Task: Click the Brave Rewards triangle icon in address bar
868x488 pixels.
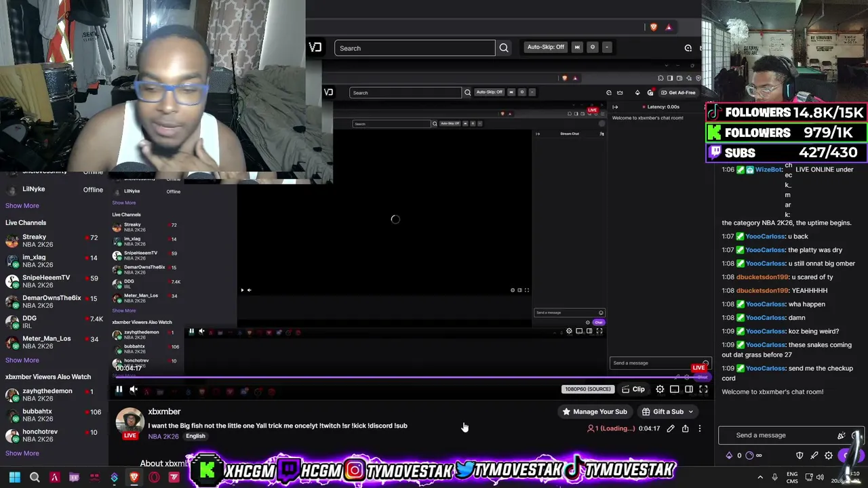Action: click(669, 27)
